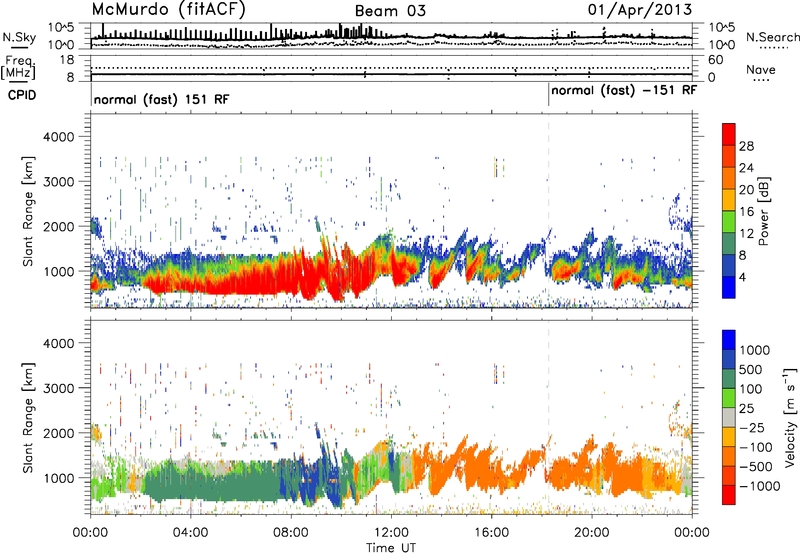Click the McMurdo (fitACF) plot title
The height and width of the screenshot is (554, 800).
coord(168,10)
